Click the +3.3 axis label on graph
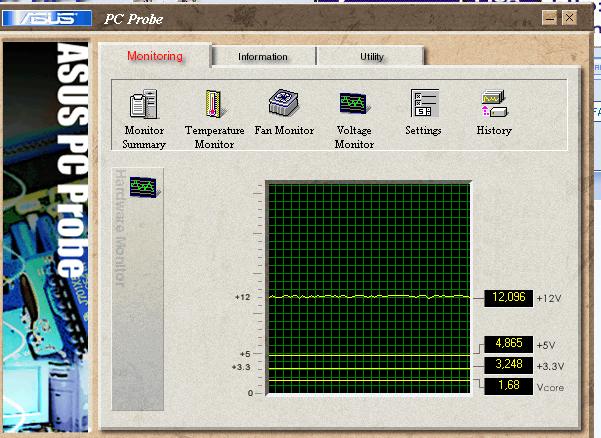The width and height of the screenshot is (601, 438). [x=241, y=367]
